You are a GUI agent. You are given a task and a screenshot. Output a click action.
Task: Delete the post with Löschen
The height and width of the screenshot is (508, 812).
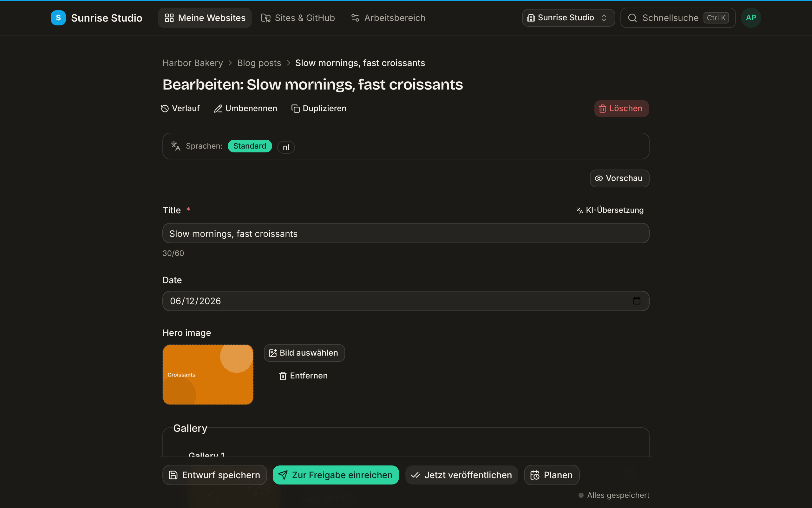[x=621, y=109]
